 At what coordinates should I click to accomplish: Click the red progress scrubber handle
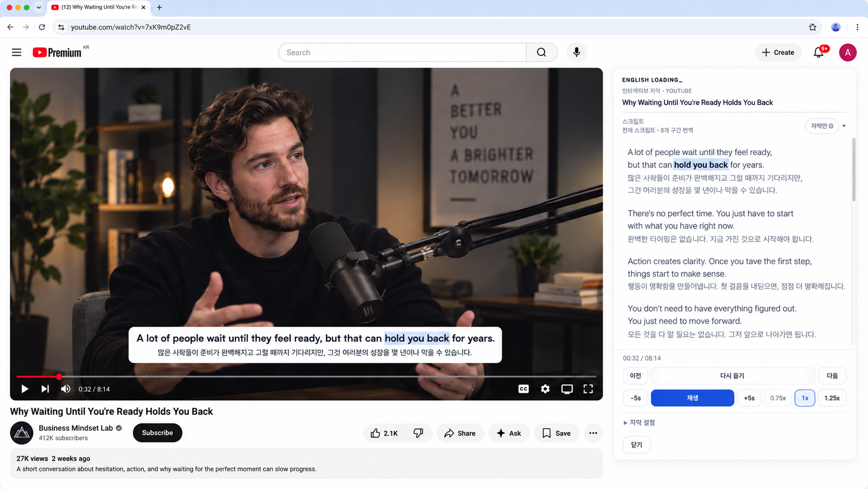tap(59, 376)
